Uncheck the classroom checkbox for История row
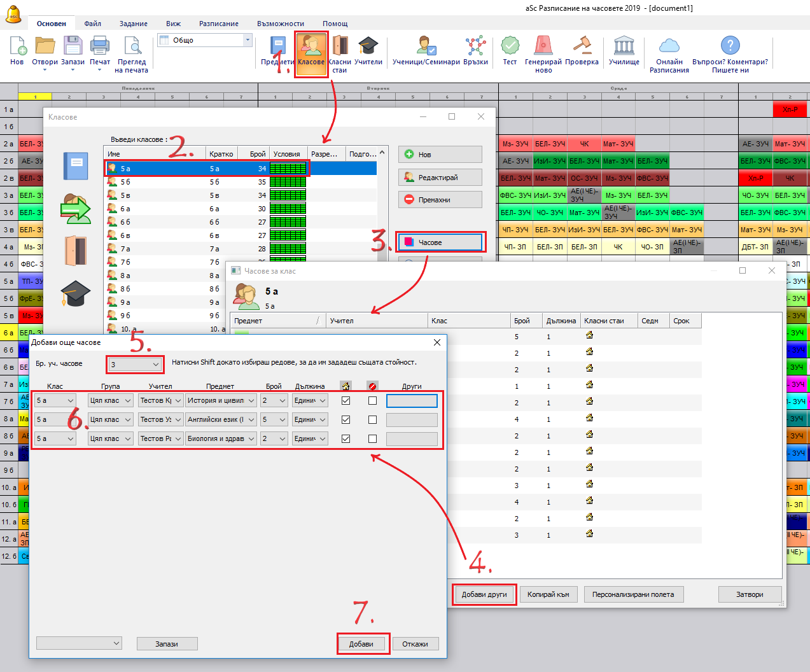 [346, 401]
